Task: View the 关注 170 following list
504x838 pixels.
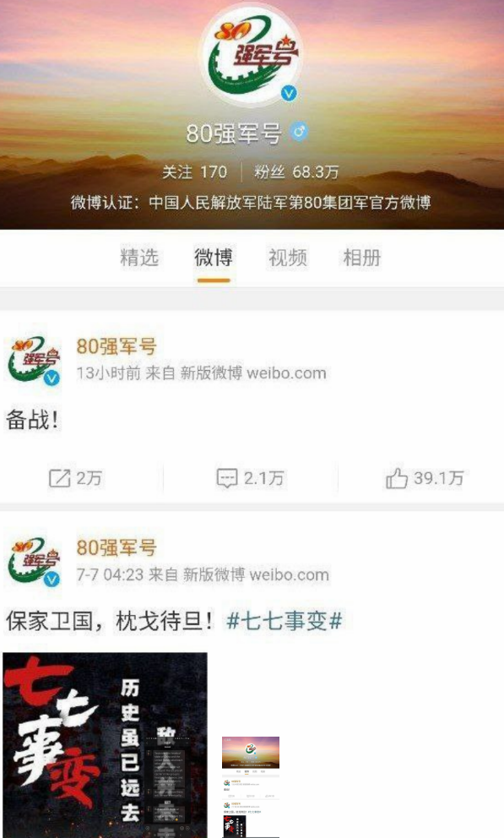Action: pos(194,171)
